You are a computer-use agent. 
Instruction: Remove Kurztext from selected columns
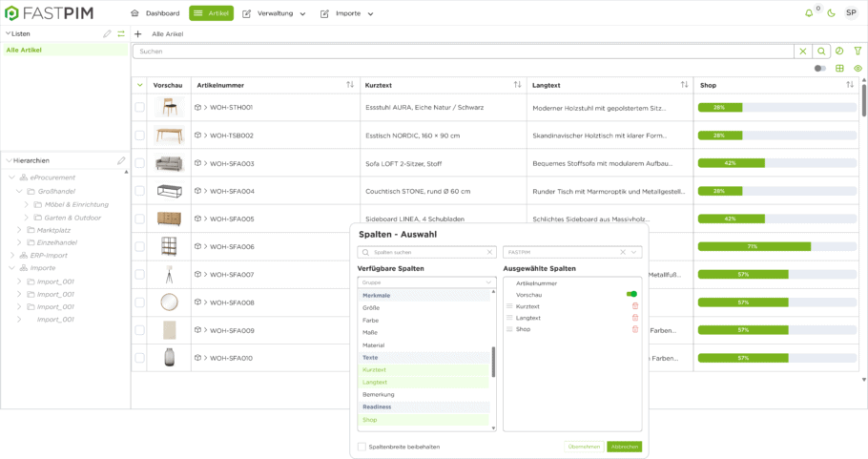pos(635,306)
